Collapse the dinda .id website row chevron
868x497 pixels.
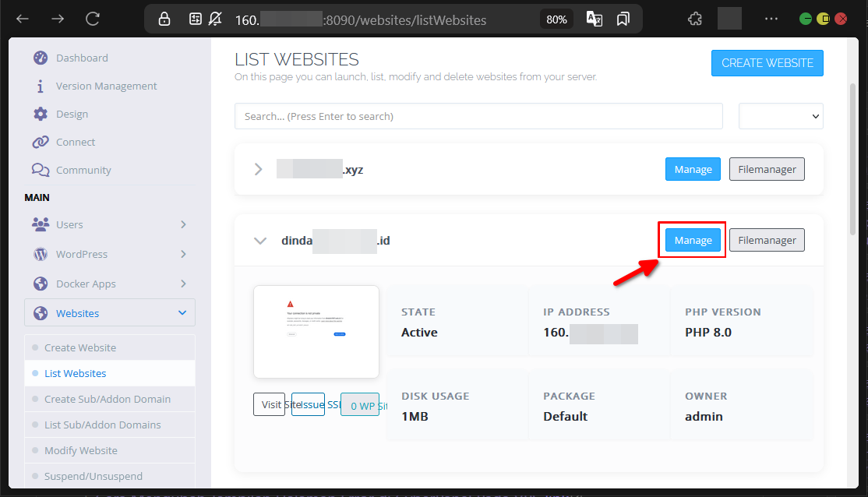pyautogui.click(x=260, y=241)
